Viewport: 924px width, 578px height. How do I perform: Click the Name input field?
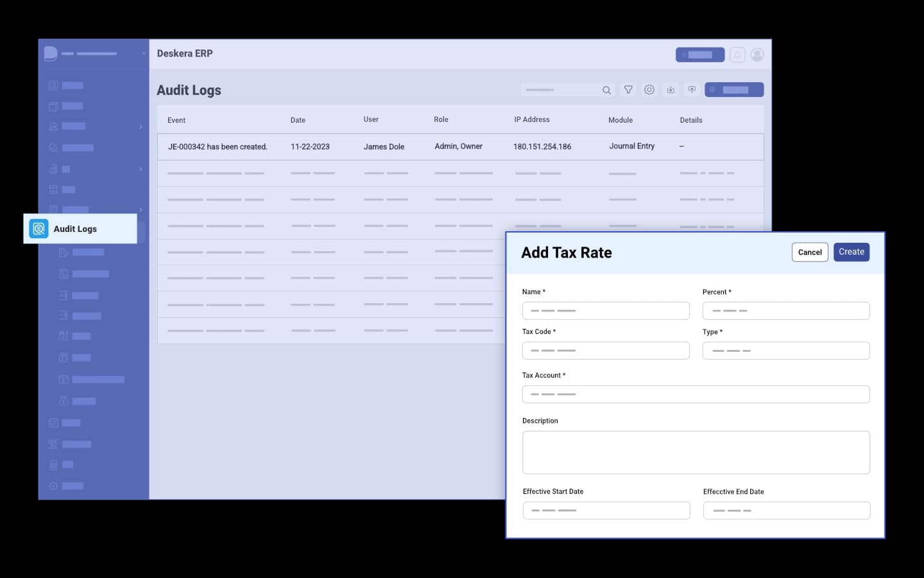(x=605, y=311)
